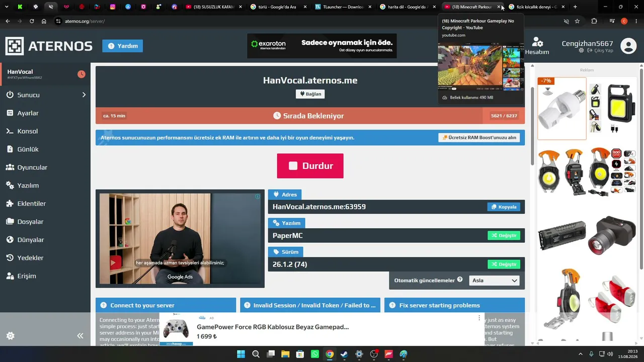Expand the Sunucu menu chevron
644x362 pixels.
click(x=84, y=95)
